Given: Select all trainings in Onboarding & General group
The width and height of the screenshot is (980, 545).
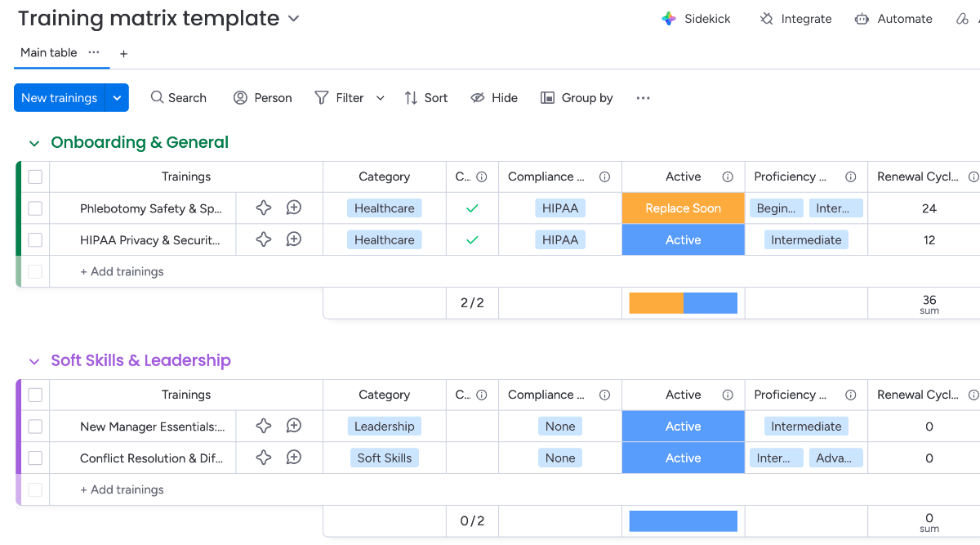Looking at the screenshot, I should point(35,176).
